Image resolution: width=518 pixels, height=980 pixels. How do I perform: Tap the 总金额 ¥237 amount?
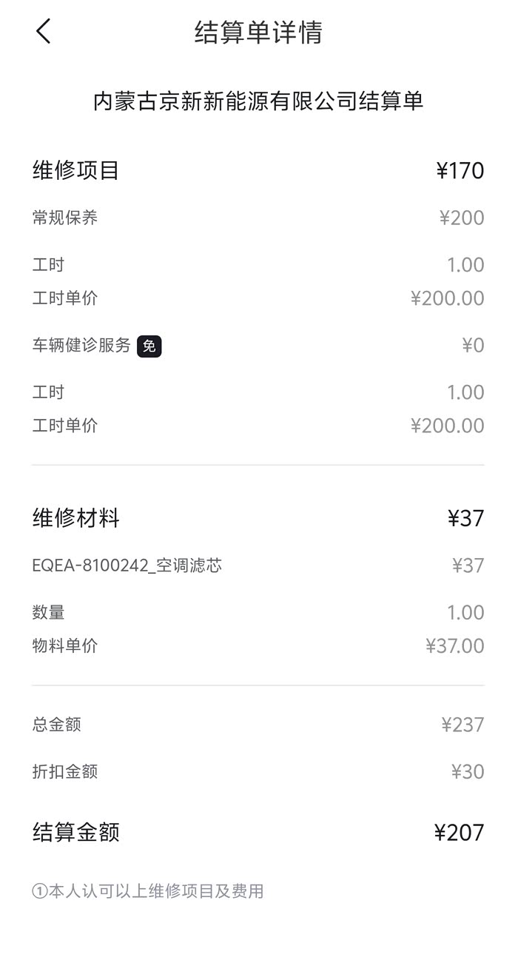coord(462,725)
